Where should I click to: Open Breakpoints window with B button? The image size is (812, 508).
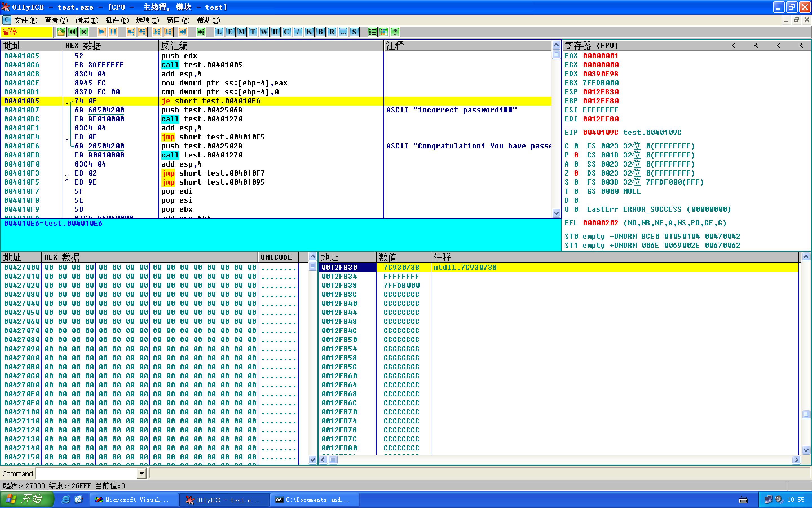coord(321,32)
